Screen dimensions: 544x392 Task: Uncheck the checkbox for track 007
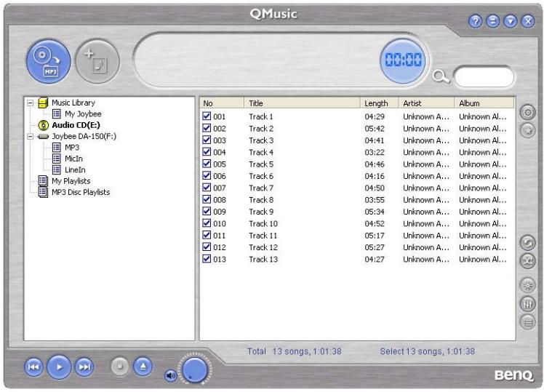click(x=207, y=188)
